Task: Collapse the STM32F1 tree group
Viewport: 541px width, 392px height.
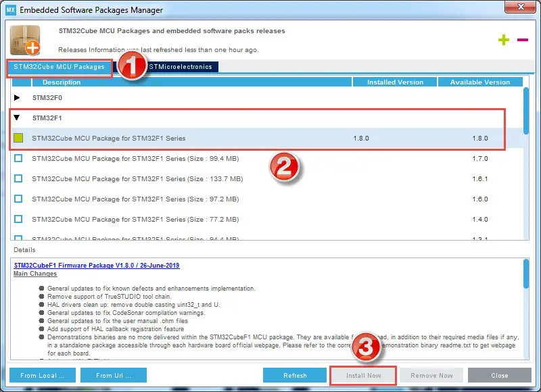Action: [18, 118]
